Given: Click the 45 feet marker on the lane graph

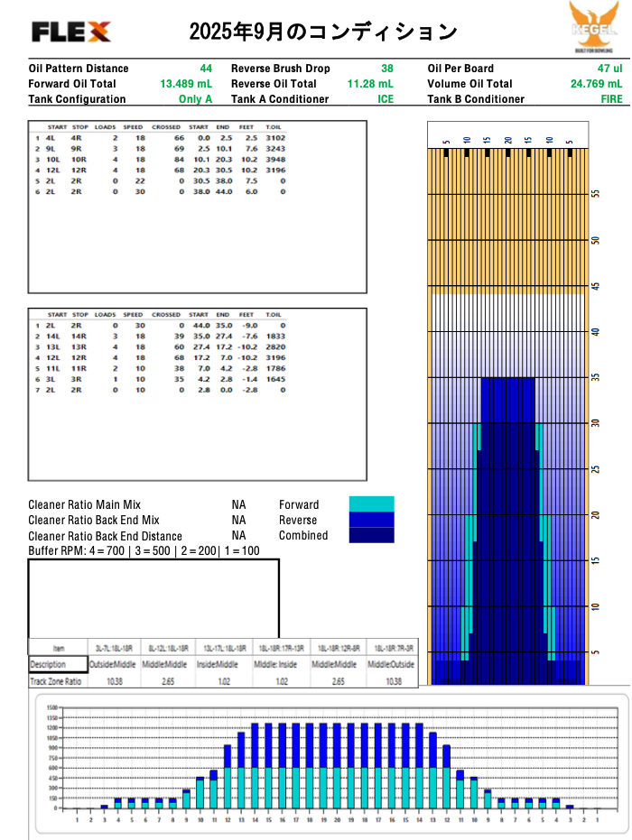Looking at the screenshot, I should 595,285.
